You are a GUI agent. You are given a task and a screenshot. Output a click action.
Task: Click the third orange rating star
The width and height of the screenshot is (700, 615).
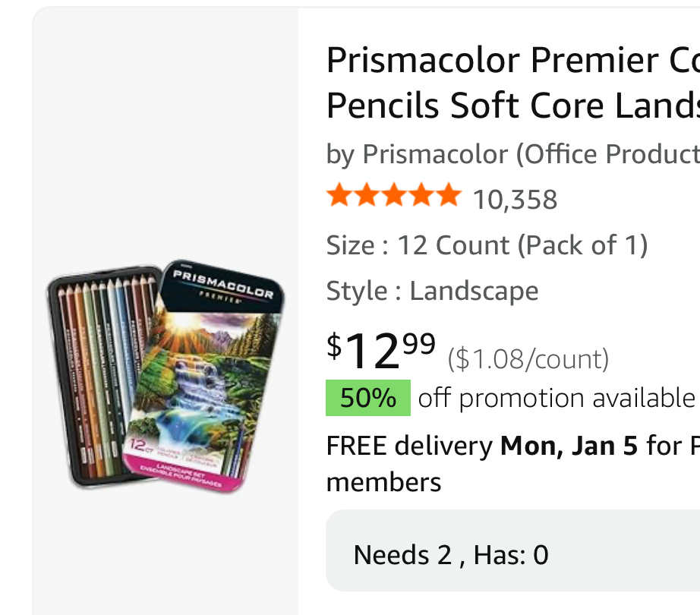click(x=393, y=196)
